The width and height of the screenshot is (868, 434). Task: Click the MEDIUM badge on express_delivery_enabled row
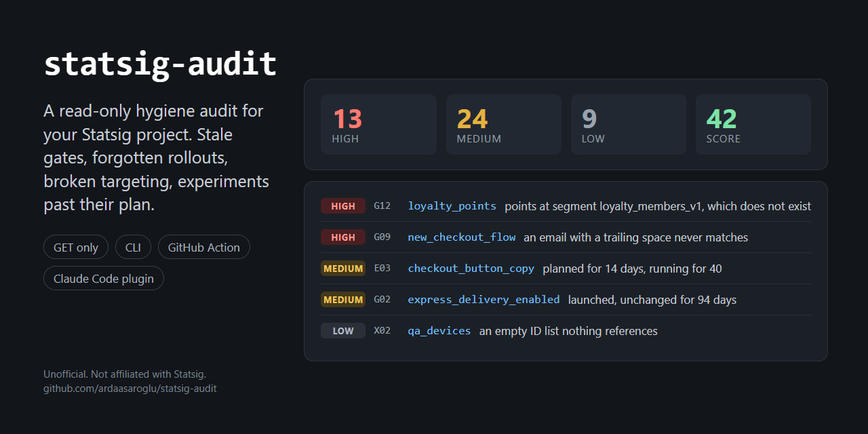343,300
